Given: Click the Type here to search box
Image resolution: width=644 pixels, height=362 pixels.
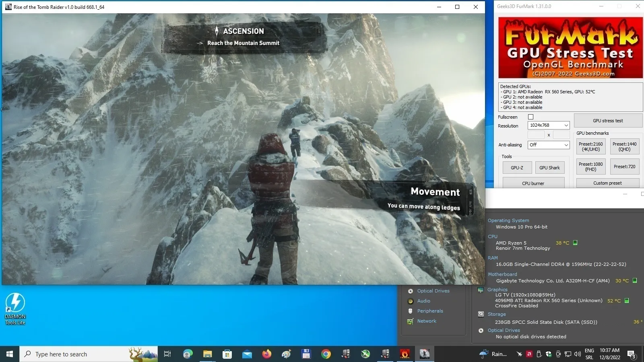Looking at the screenshot, I should click(89, 354).
